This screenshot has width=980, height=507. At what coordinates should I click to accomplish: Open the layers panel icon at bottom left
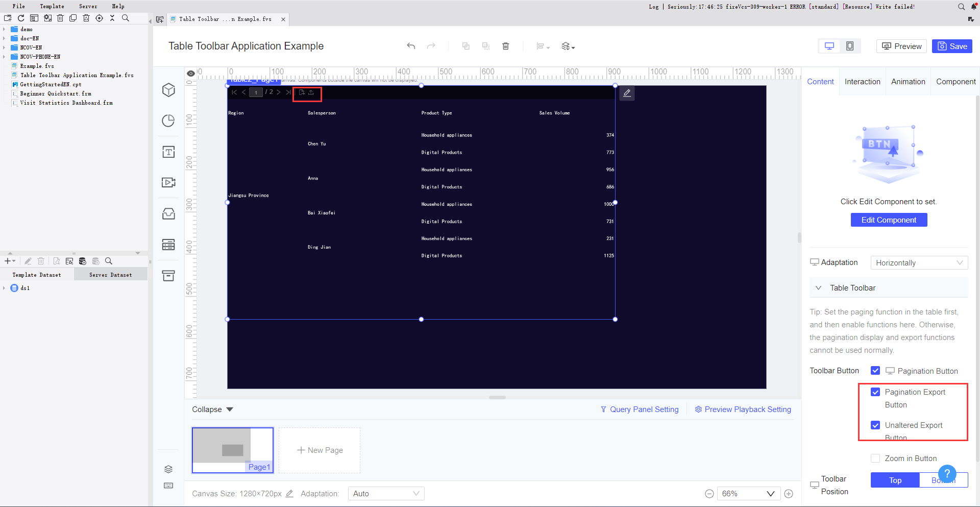(168, 469)
